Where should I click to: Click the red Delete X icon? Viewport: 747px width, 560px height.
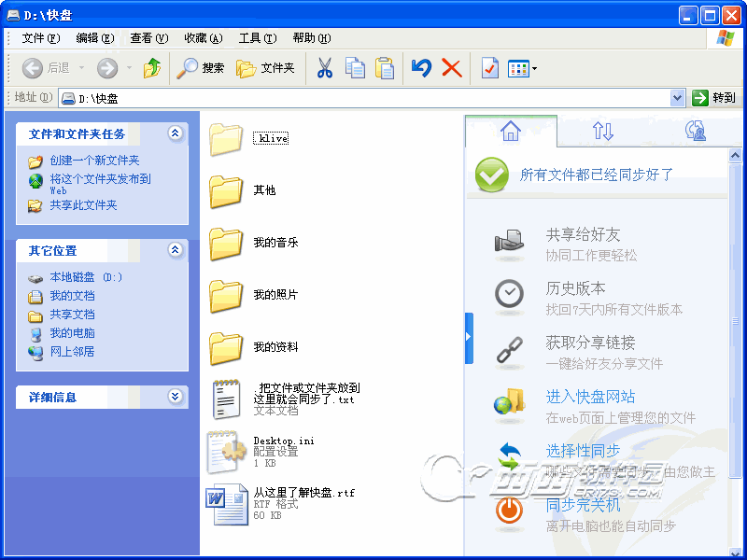pos(452,68)
